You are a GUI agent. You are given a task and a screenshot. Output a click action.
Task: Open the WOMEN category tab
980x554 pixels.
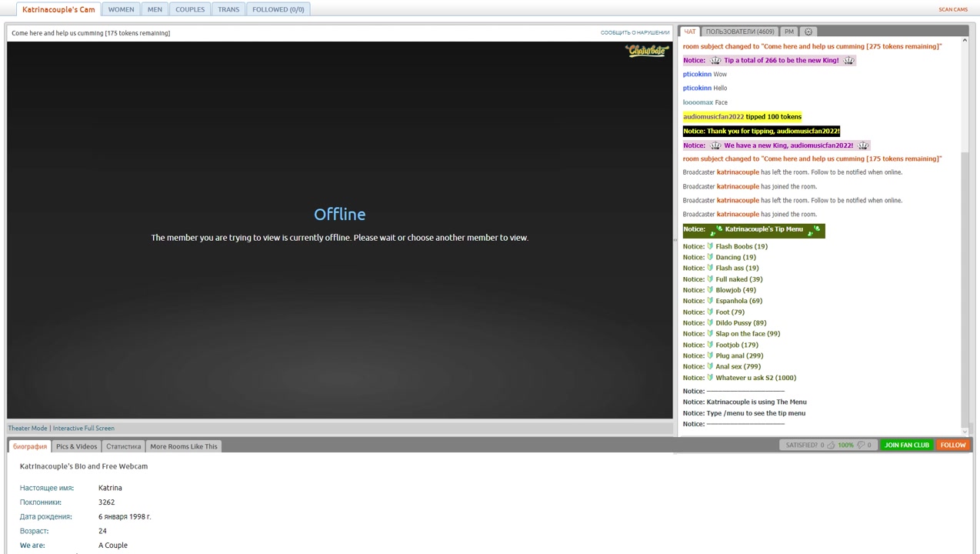pyautogui.click(x=121, y=9)
